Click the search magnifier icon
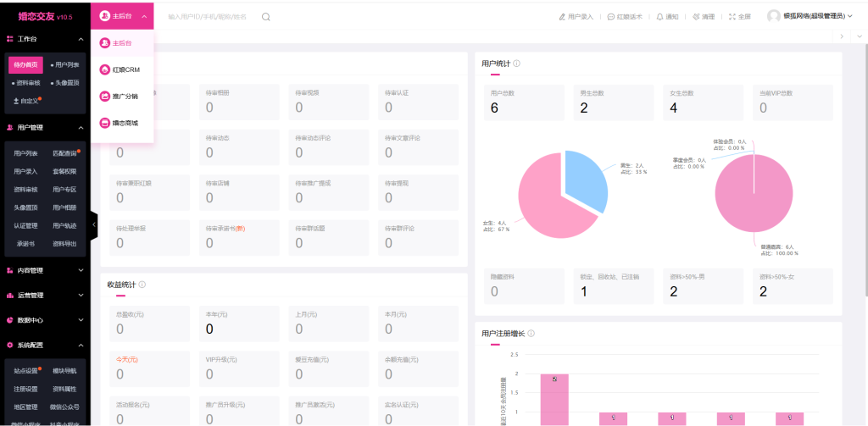868x426 pixels. (266, 17)
